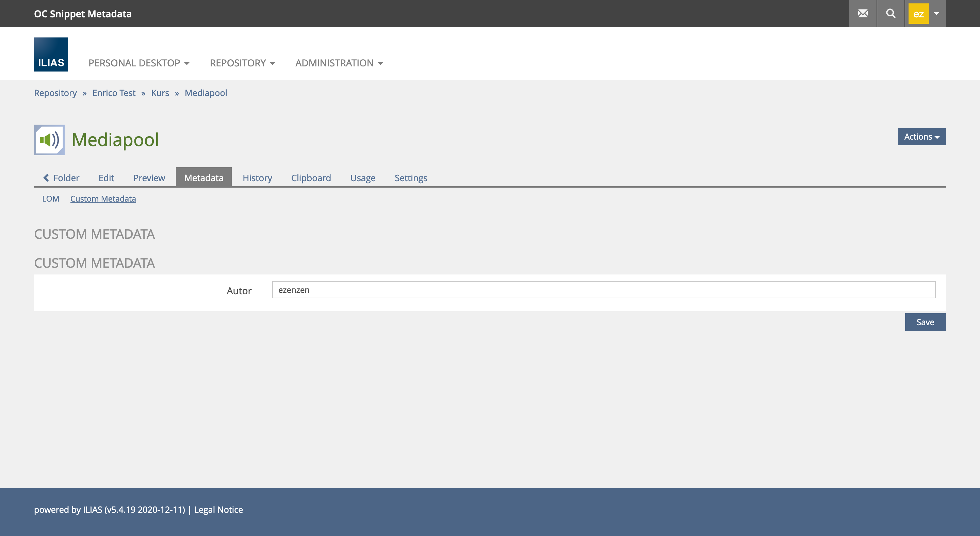Expand the user menu arrow

click(936, 14)
